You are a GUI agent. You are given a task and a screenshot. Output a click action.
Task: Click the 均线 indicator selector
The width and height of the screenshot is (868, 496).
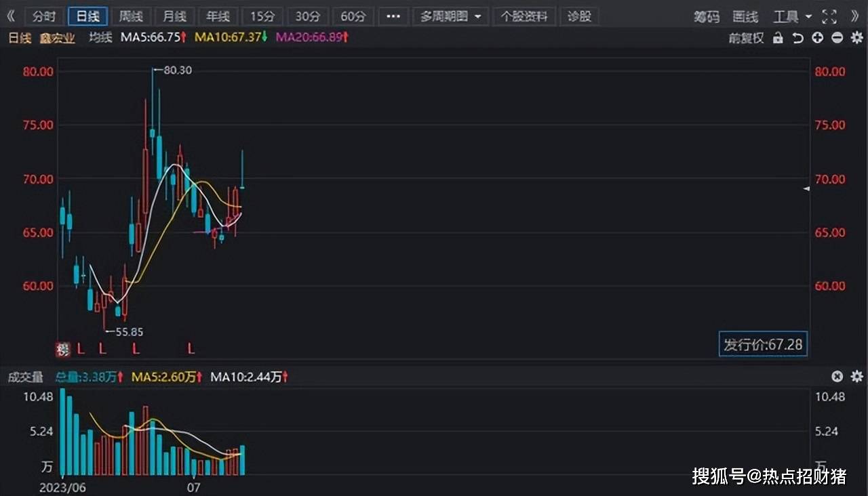(x=100, y=38)
